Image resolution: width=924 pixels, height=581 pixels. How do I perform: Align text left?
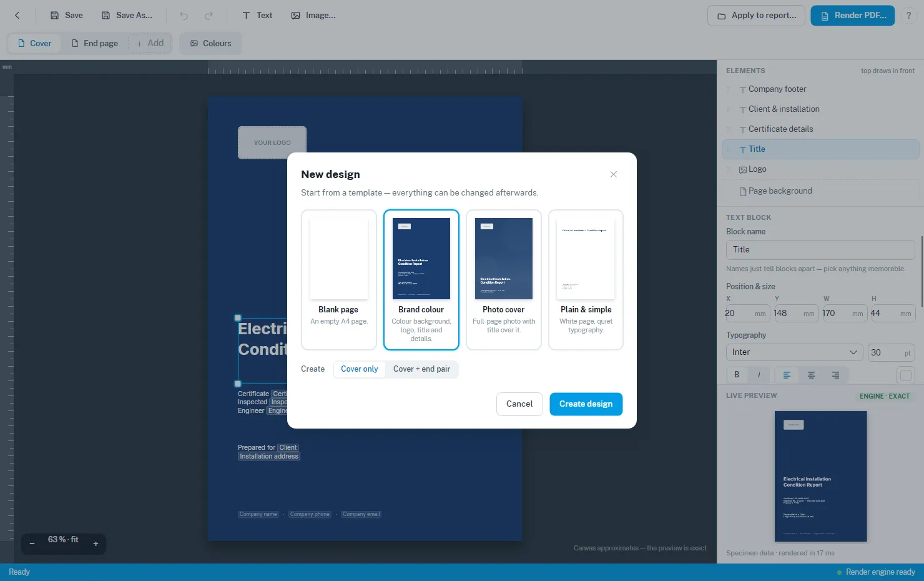click(787, 375)
